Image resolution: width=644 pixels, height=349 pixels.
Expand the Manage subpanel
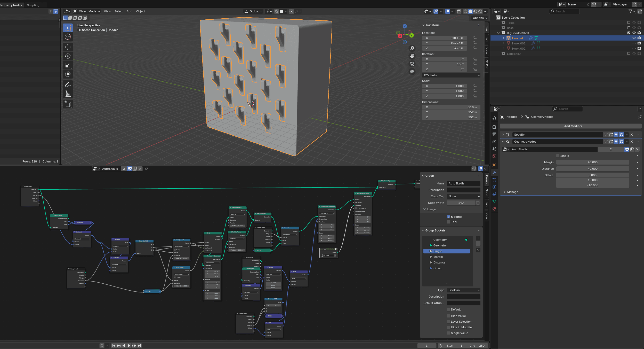click(x=505, y=192)
